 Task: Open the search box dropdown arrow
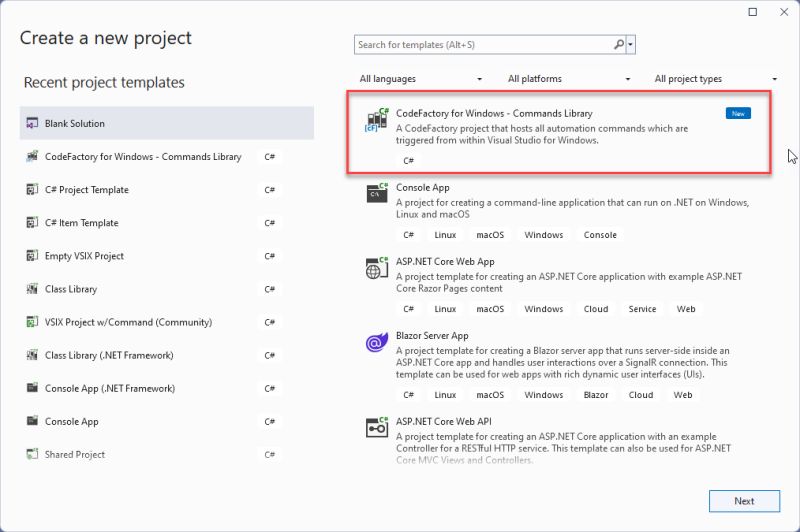[631, 44]
